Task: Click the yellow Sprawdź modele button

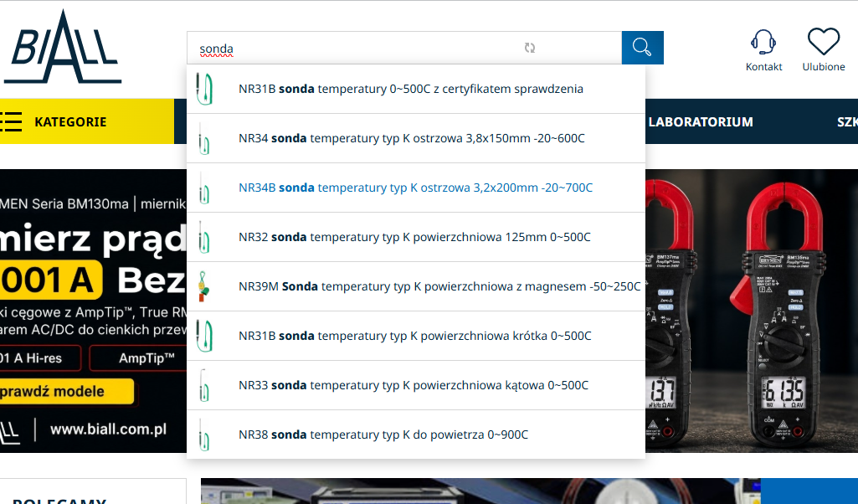Action: 67,391
